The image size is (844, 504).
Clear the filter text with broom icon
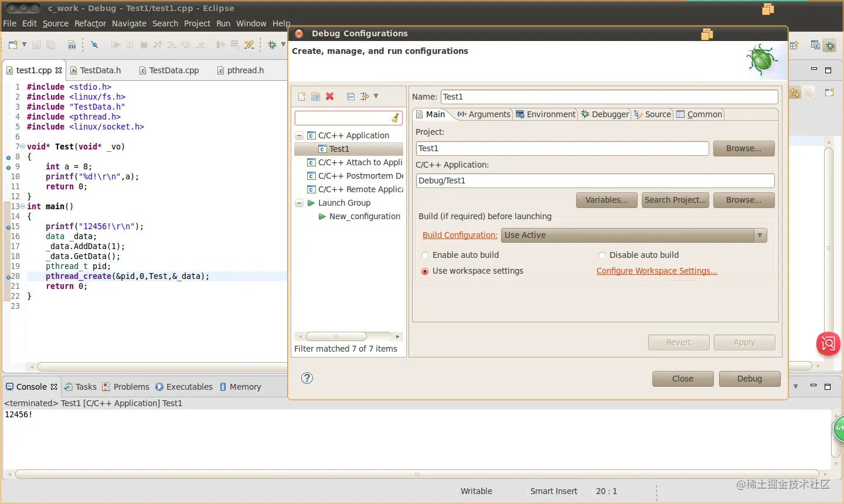(396, 118)
